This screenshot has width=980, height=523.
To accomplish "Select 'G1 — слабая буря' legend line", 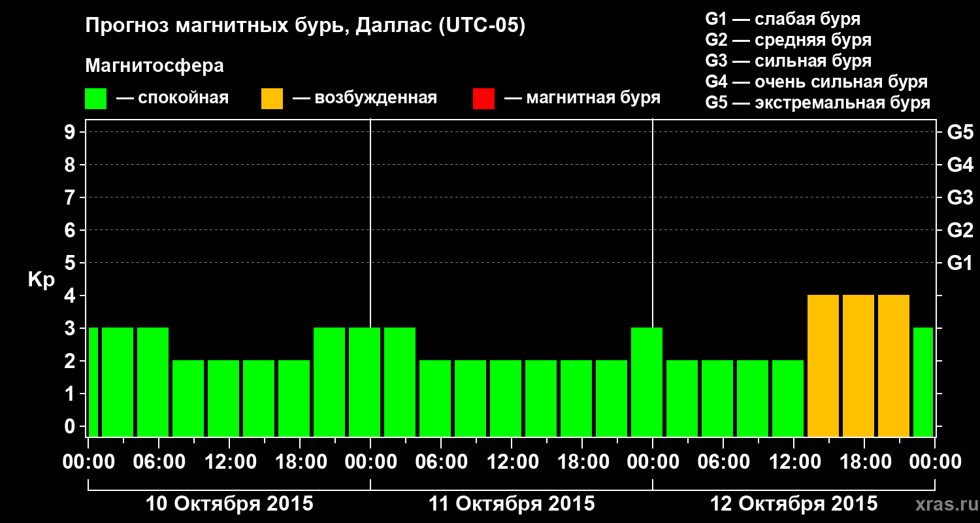I will 783,19.
